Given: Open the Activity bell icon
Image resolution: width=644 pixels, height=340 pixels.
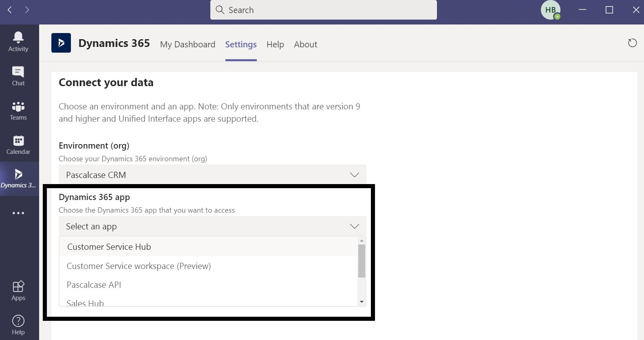Looking at the screenshot, I should click(x=18, y=42).
